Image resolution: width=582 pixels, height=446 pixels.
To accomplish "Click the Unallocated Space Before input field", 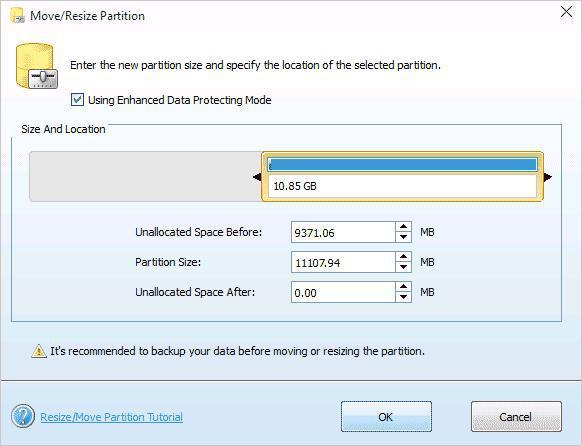I will pos(343,232).
